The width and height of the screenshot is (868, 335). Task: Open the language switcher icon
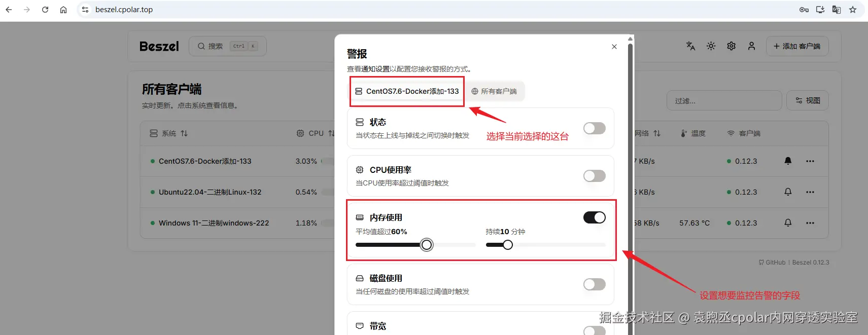click(x=690, y=46)
